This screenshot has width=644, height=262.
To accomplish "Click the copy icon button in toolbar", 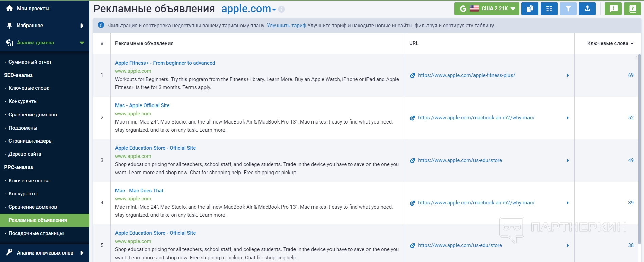I will click(x=530, y=9).
